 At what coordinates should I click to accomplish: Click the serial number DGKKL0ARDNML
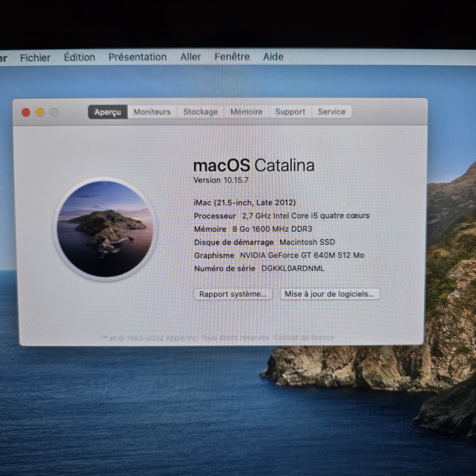coord(293,268)
